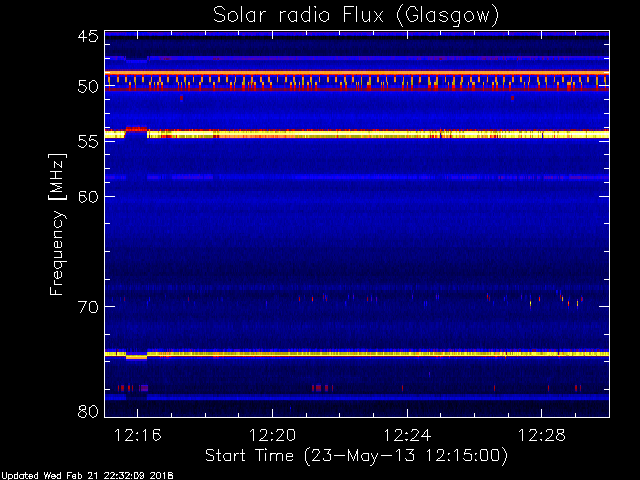Click the 12:28 time tick label

click(542, 435)
